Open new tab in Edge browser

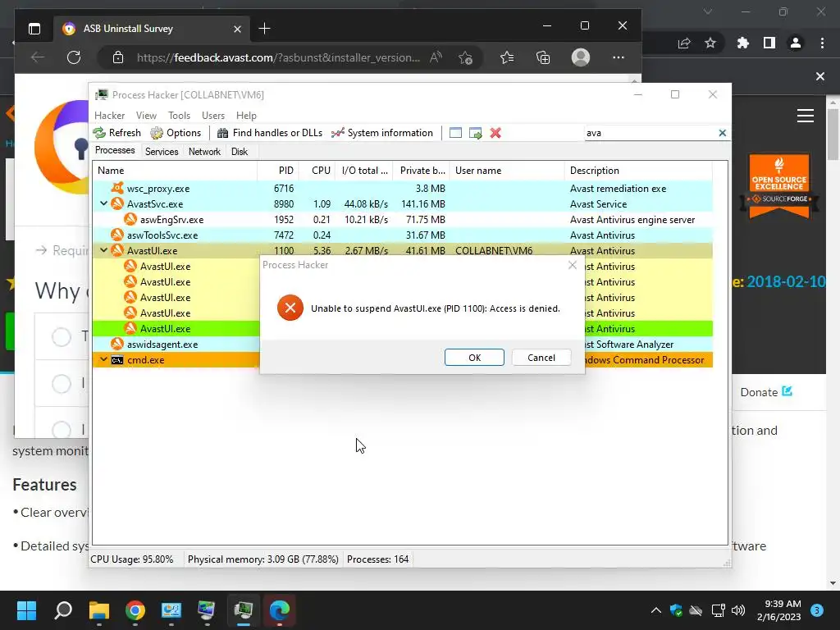(x=265, y=29)
